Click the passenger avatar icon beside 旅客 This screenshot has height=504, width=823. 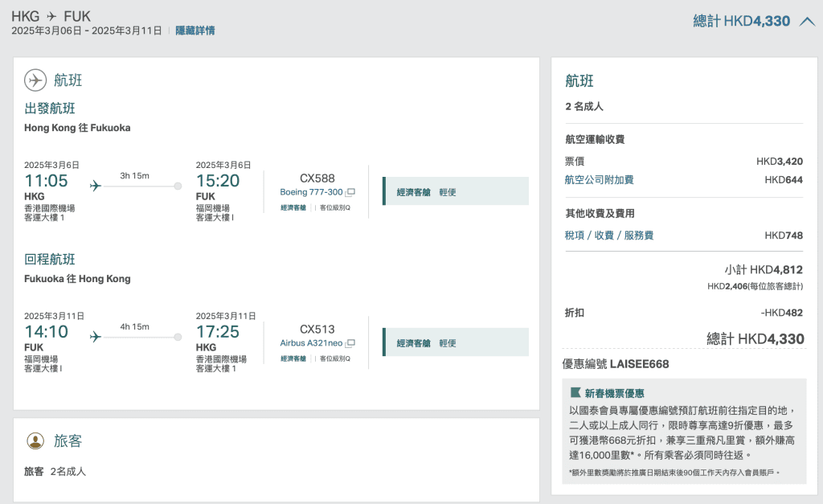(x=35, y=440)
